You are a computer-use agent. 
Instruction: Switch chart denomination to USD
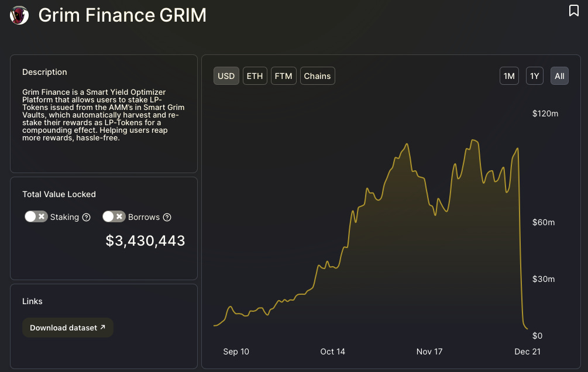226,76
